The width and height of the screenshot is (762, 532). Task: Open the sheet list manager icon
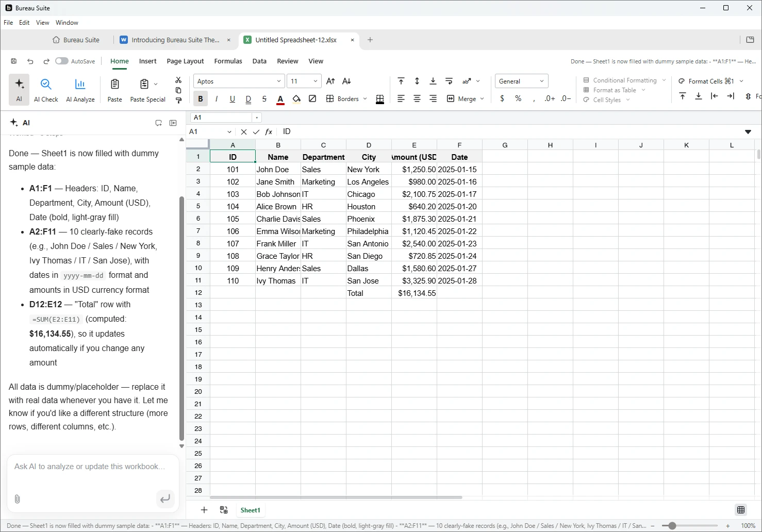coord(224,510)
